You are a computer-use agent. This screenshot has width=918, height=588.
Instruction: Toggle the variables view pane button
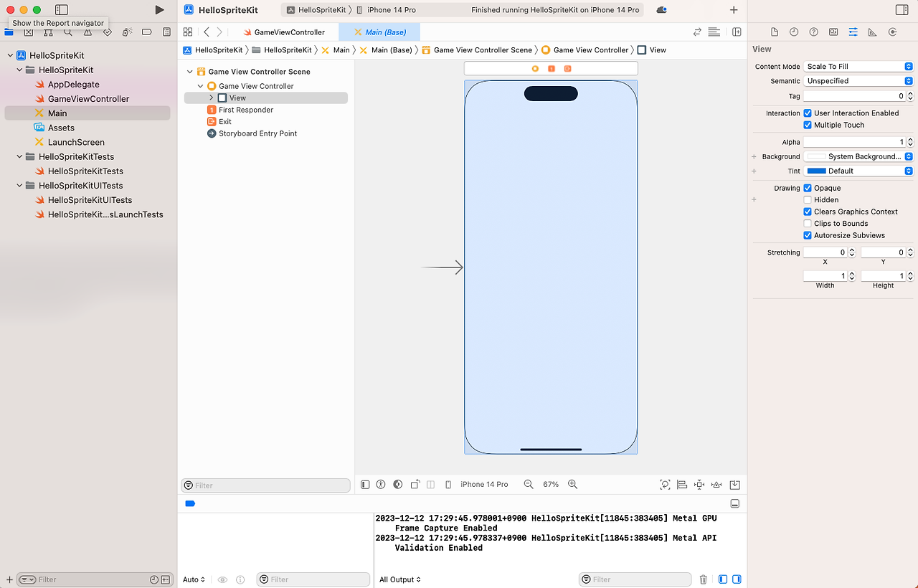click(722, 579)
